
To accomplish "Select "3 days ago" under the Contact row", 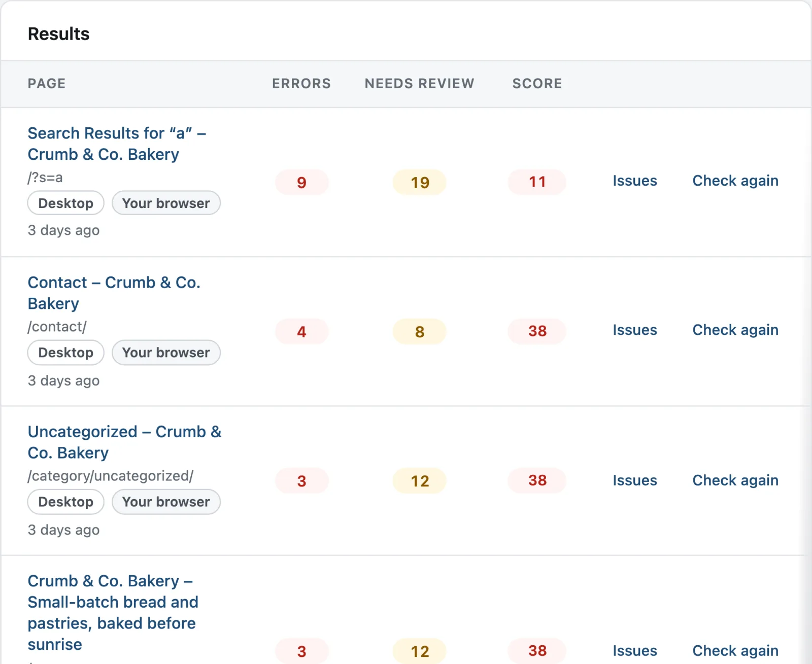I will point(63,380).
